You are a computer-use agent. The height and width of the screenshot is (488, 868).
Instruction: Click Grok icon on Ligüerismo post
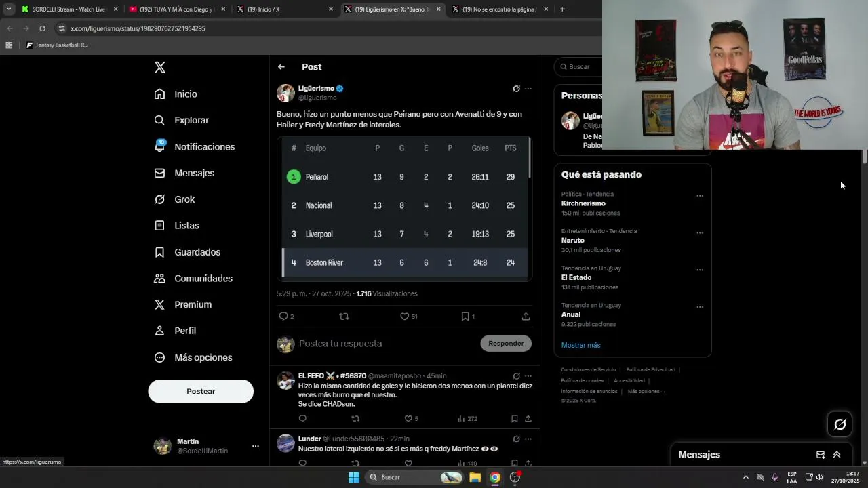click(x=516, y=89)
